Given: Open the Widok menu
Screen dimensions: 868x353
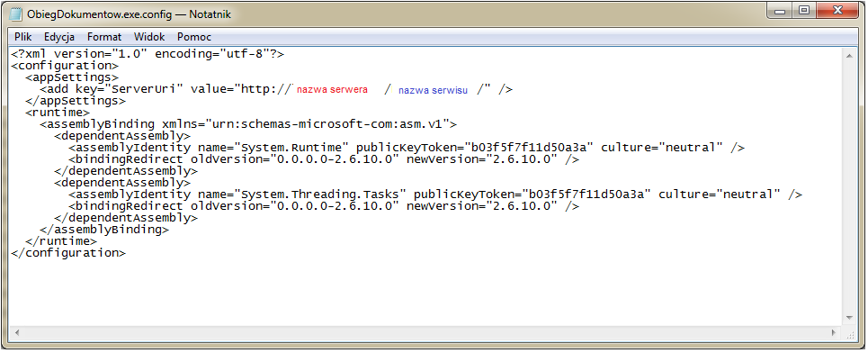Looking at the screenshot, I should 149,37.
